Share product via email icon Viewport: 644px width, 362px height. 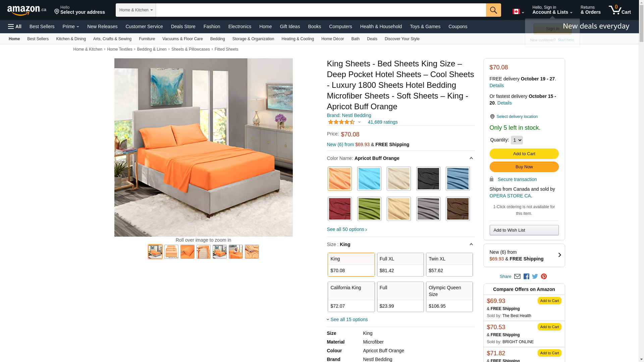point(517,277)
